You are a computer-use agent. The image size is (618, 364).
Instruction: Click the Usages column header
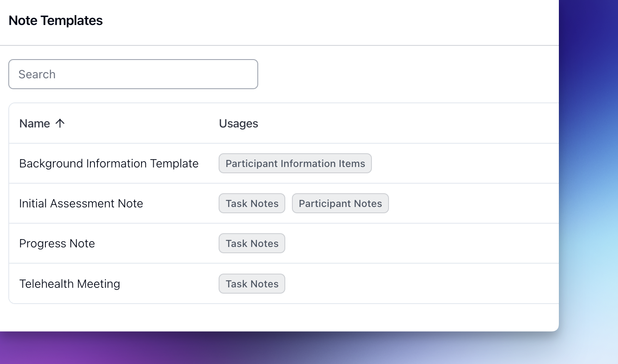[238, 123]
